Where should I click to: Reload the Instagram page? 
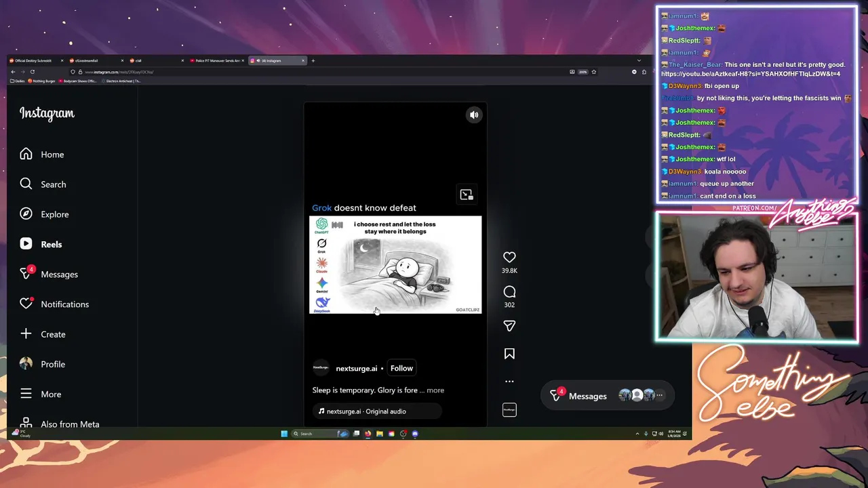click(32, 72)
